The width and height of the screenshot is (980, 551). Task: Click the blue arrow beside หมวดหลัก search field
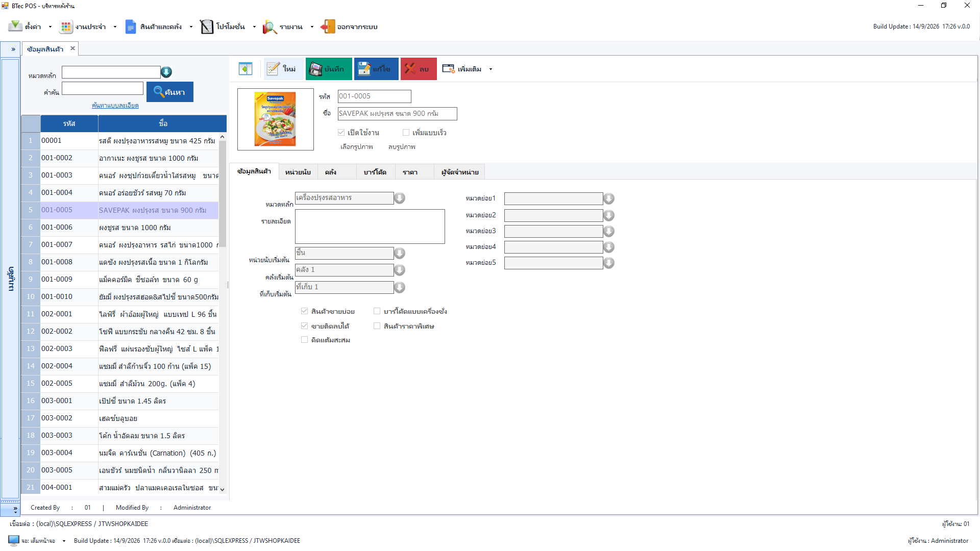coord(166,72)
